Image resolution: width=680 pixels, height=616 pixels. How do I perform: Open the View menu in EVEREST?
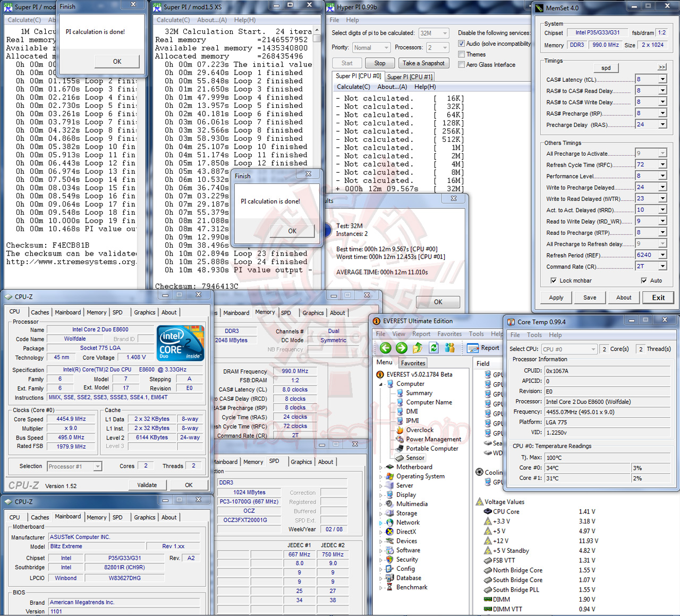tap(398, 334)
